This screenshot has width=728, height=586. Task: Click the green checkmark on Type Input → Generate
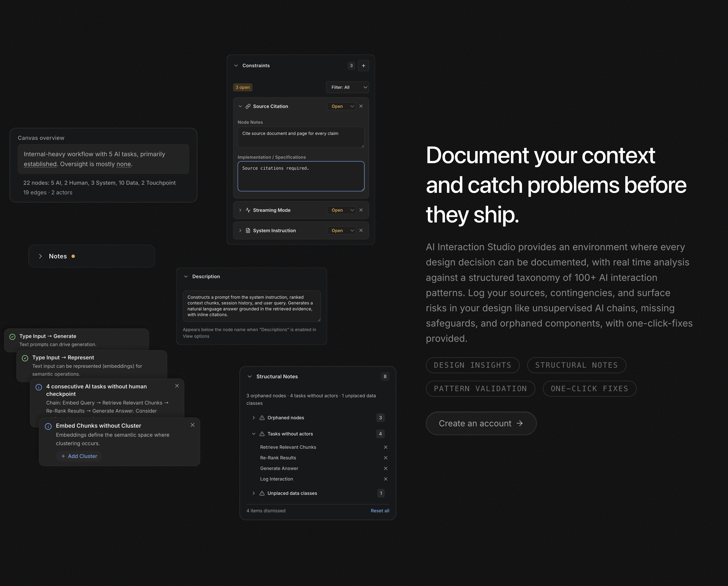(x=13, y=337)
